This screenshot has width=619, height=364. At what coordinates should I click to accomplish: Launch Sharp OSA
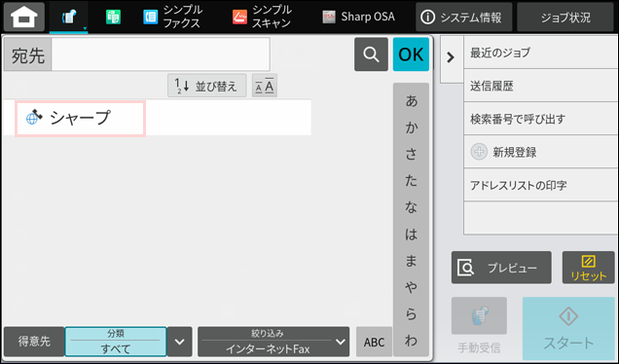pos(358,17)
